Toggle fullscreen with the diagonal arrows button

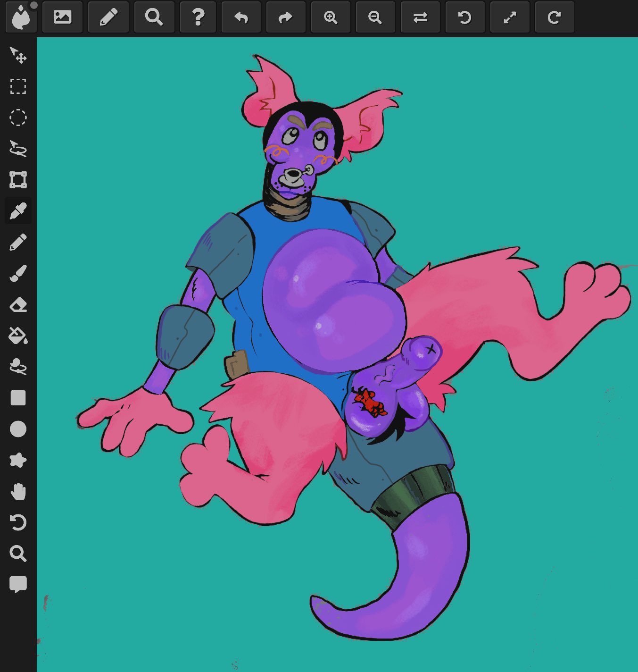point(510,17)
